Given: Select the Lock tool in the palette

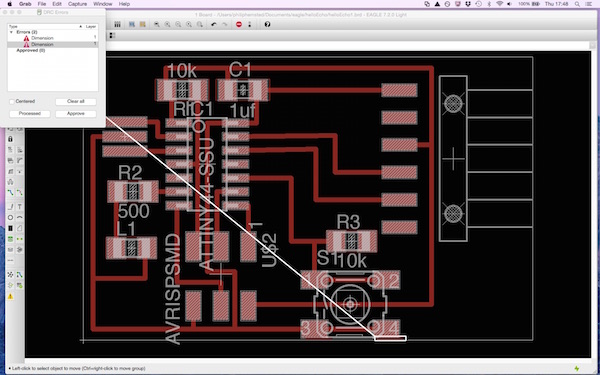Looking at the screenshot, I should click(10, 139).
